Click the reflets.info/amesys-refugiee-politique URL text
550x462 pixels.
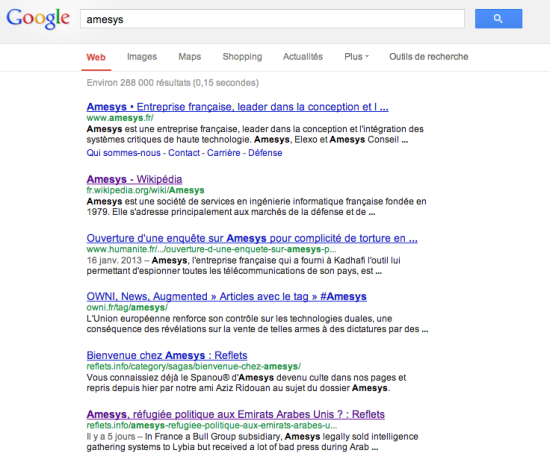(x=212, y=426)
